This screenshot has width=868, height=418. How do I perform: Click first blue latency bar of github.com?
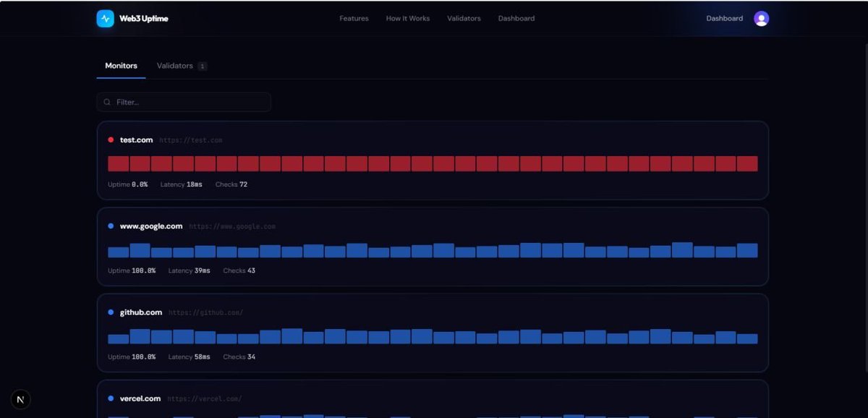119,339
